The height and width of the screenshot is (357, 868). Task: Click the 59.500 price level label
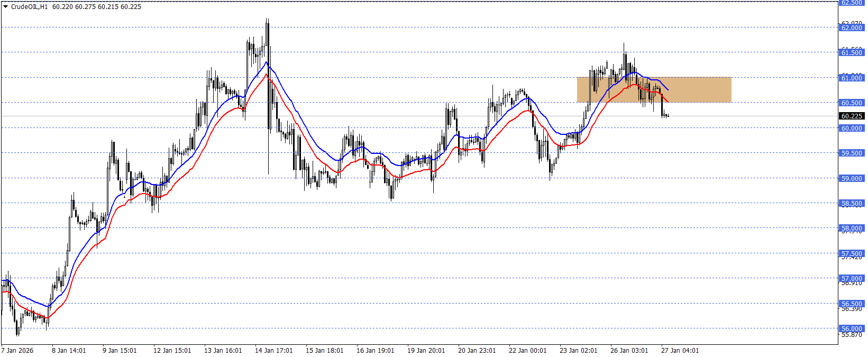(x=852, y=153)
